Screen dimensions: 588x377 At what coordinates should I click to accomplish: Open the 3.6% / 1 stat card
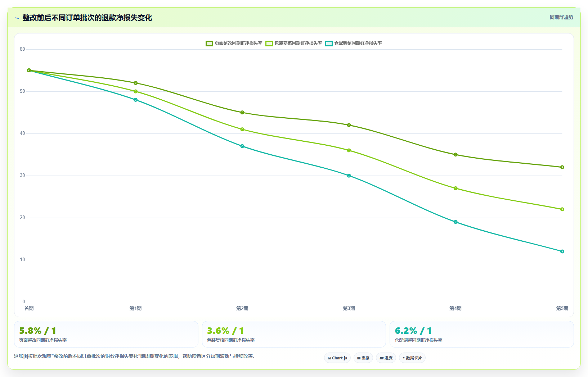tap(294, 334)
